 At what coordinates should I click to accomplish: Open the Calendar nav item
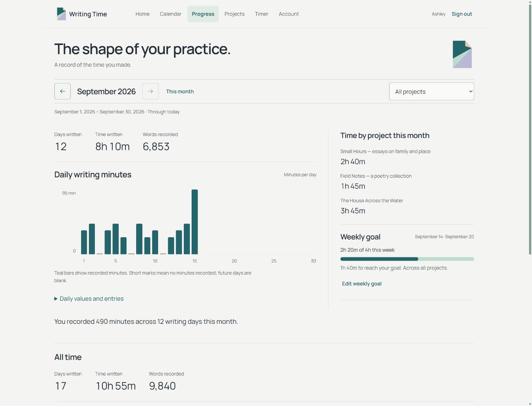pyautogui.click(x=171, y=14)
